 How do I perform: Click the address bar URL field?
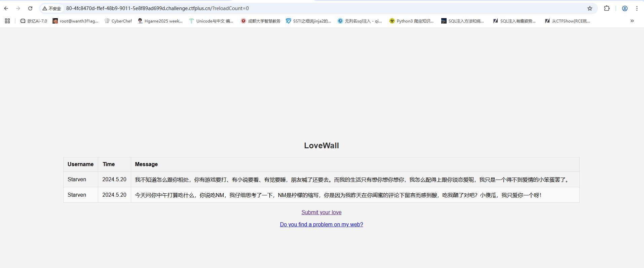(x=303, y=8)
